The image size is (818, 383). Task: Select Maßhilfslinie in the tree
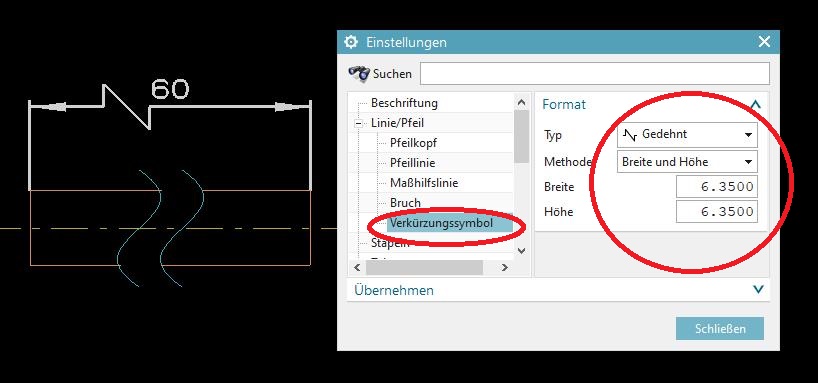click(424, 183)
